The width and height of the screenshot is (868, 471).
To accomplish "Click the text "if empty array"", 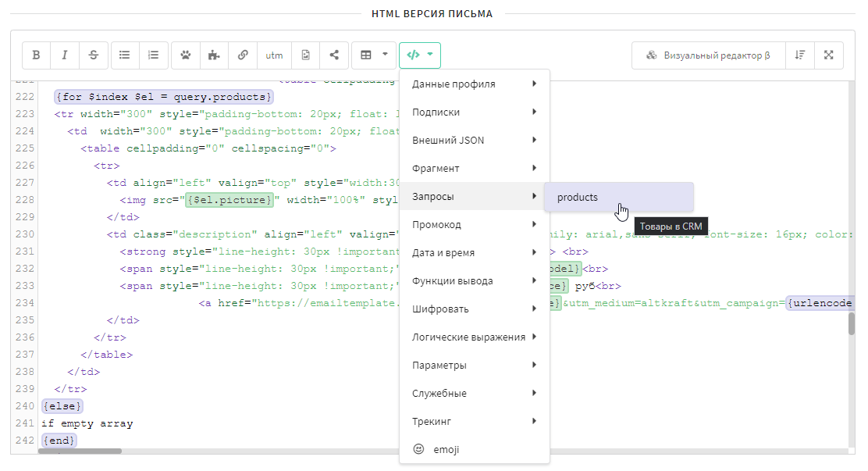I will click(87, 423).
